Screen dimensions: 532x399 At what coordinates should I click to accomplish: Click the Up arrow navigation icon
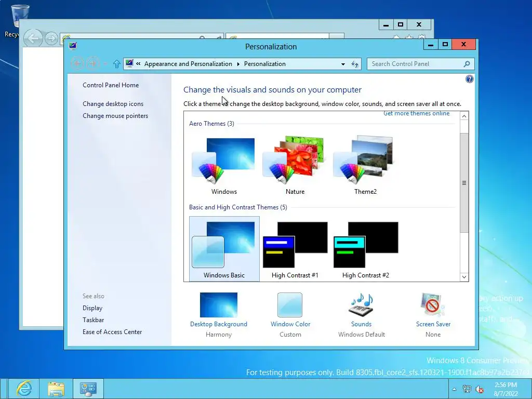[x=117, y=64]
